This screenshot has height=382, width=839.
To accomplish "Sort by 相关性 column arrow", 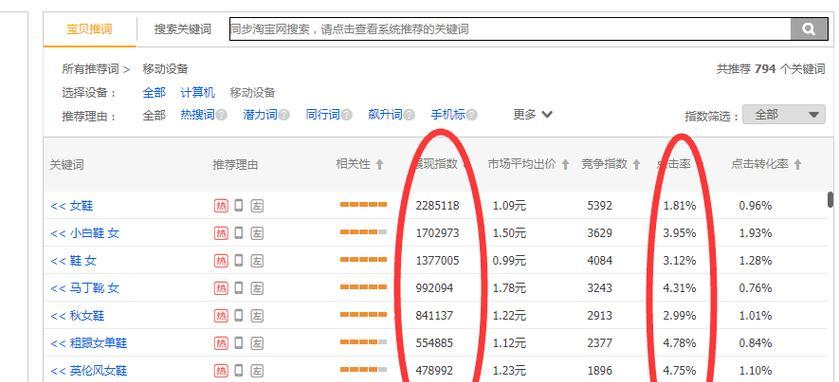I will (x=379, y=165).
